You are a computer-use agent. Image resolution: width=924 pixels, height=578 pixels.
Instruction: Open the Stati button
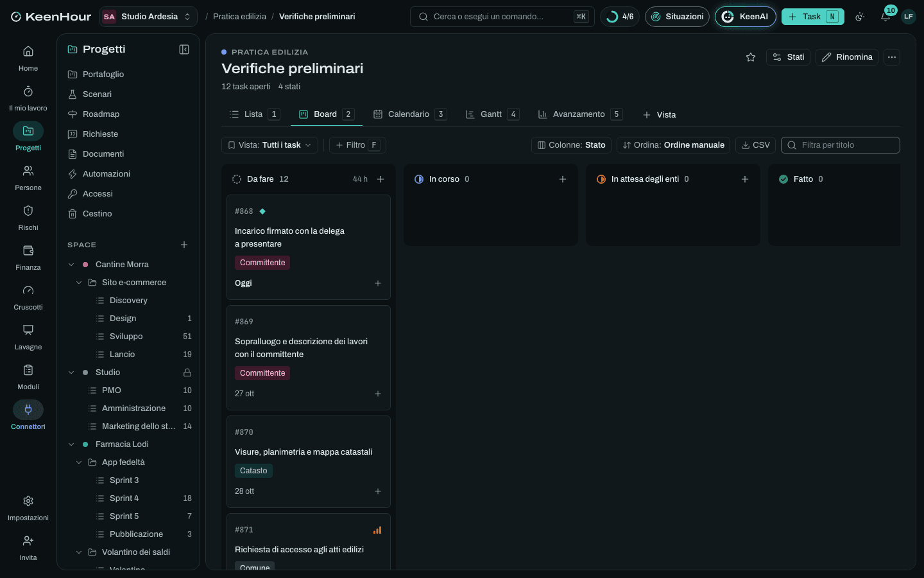[789, 57]
